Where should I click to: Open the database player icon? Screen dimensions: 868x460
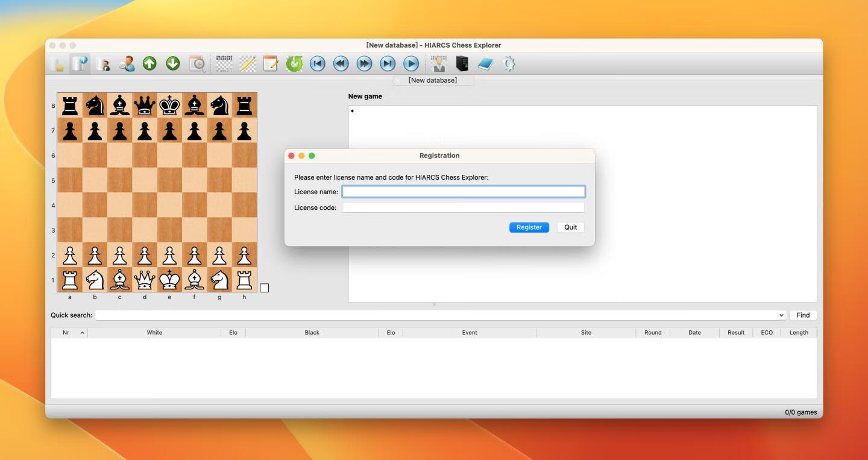[103, 64]
